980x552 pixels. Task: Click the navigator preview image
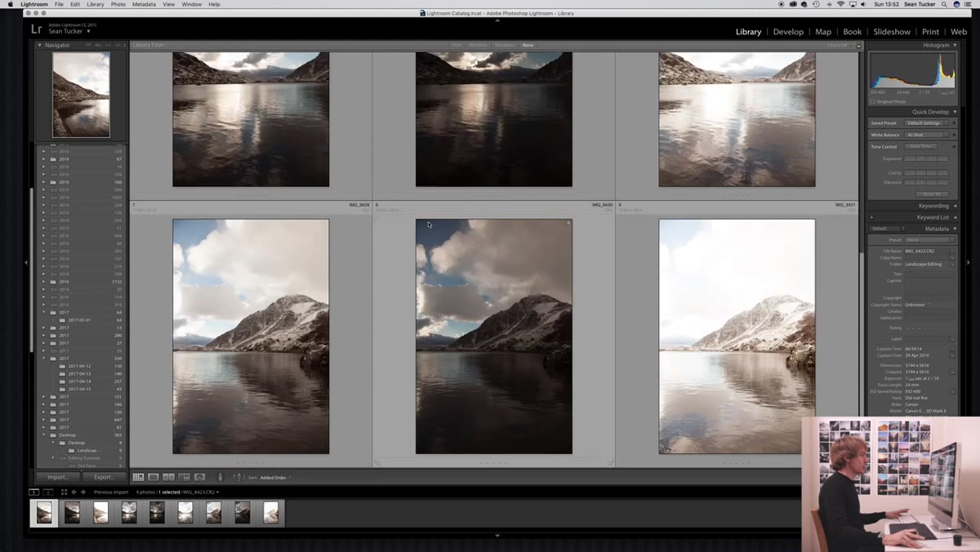[x=81, y=95]
